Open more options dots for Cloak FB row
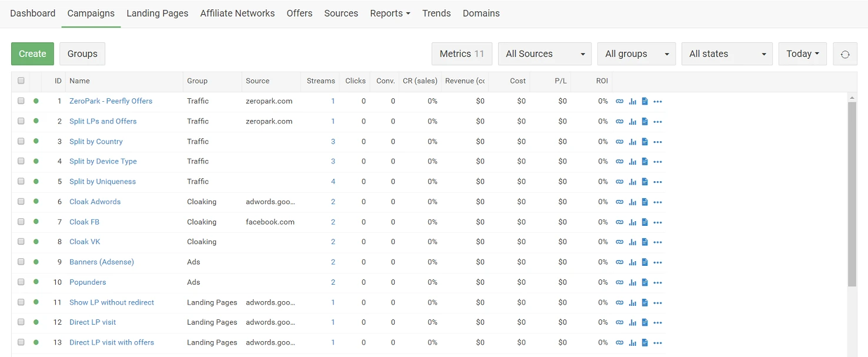The width and height of the screenshot is (868, 357). click(657, 222)
